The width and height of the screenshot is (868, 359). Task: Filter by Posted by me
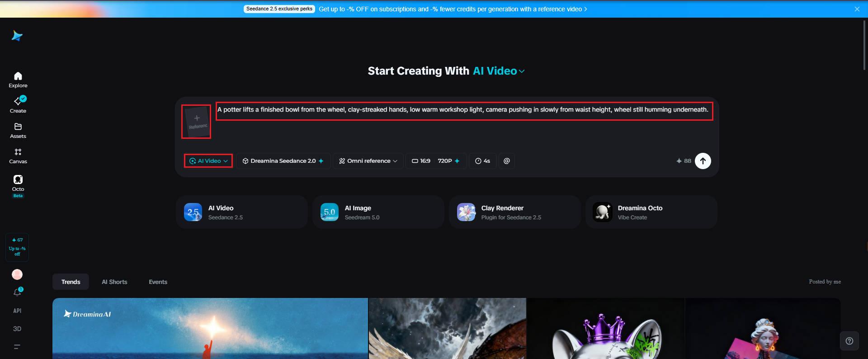pyautogui.click(x=825, y=282)
